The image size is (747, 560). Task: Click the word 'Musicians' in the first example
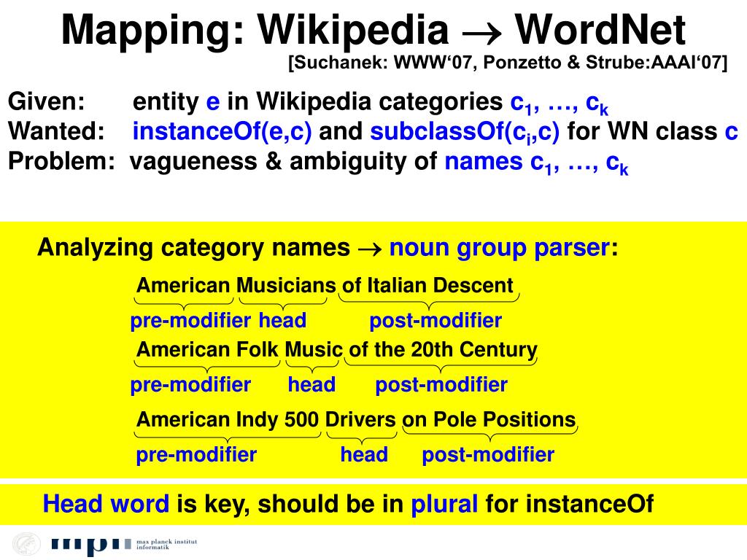[x=286, y=285]
